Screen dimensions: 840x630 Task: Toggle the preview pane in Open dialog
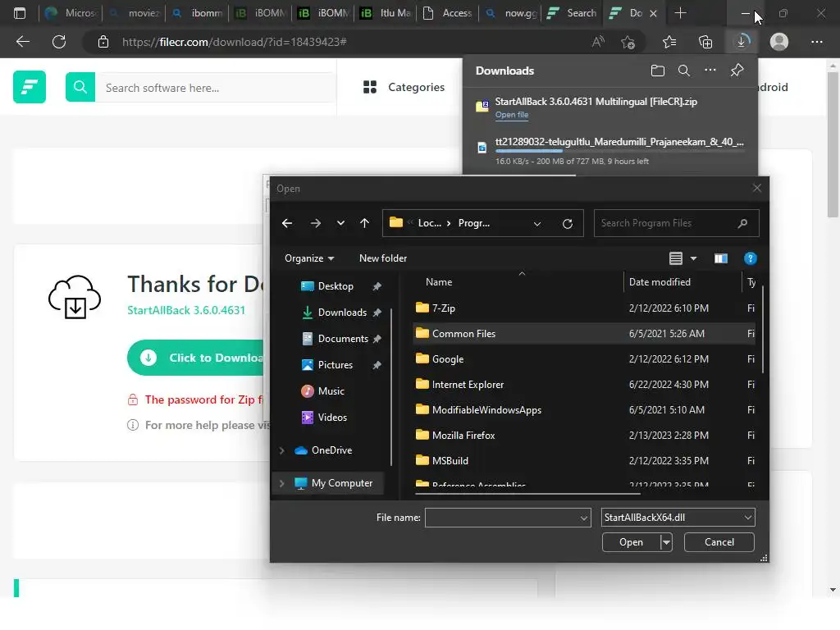(x=721, y=258)
